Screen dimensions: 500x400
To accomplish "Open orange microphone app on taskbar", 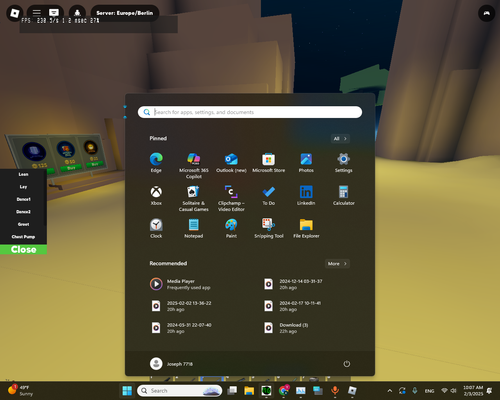I will click(x=335, y=390).
